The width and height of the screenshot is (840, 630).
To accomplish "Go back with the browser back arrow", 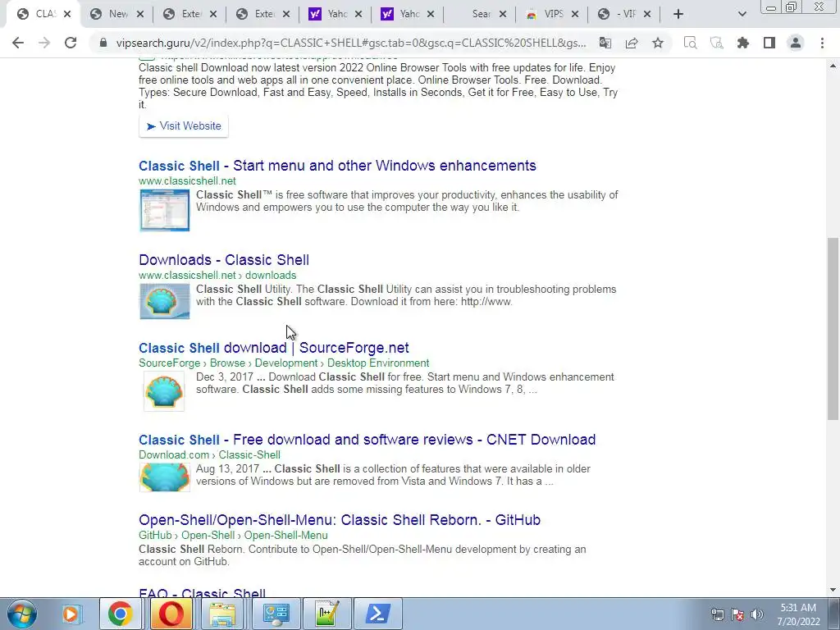I will tap(18, 43).
